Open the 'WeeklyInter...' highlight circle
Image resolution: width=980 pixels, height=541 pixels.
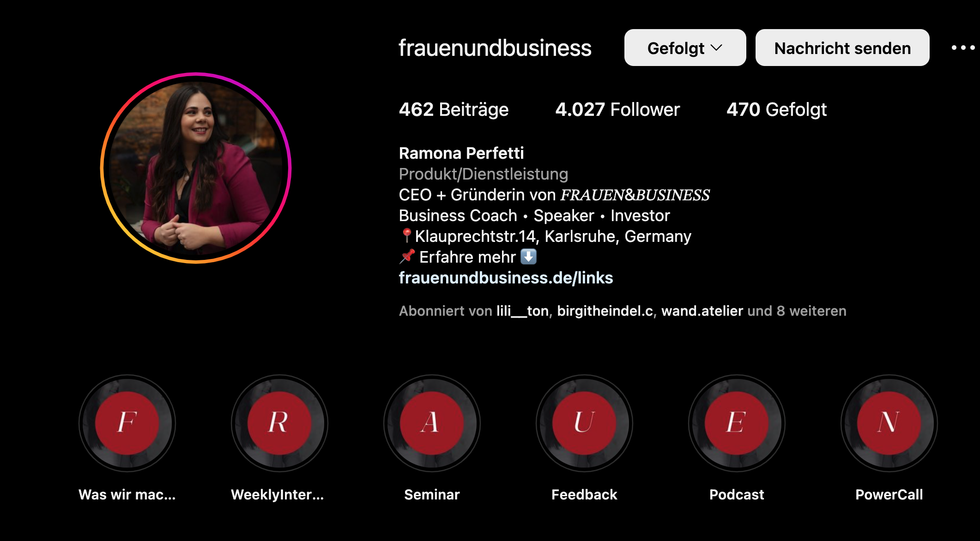(x=279, y=423)
